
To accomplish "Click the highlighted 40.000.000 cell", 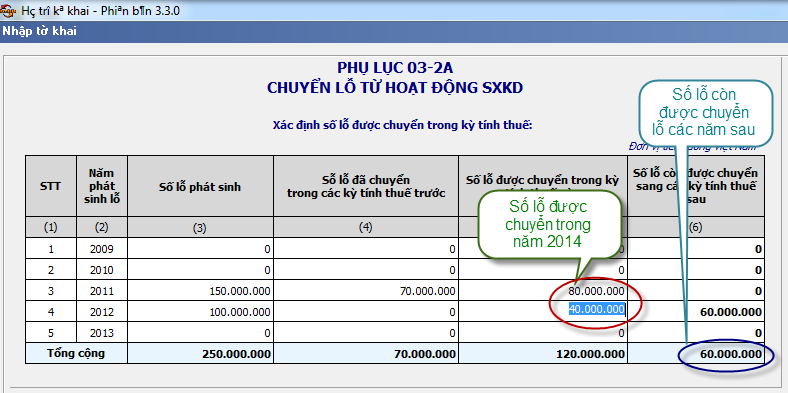I will coord(597,309).
